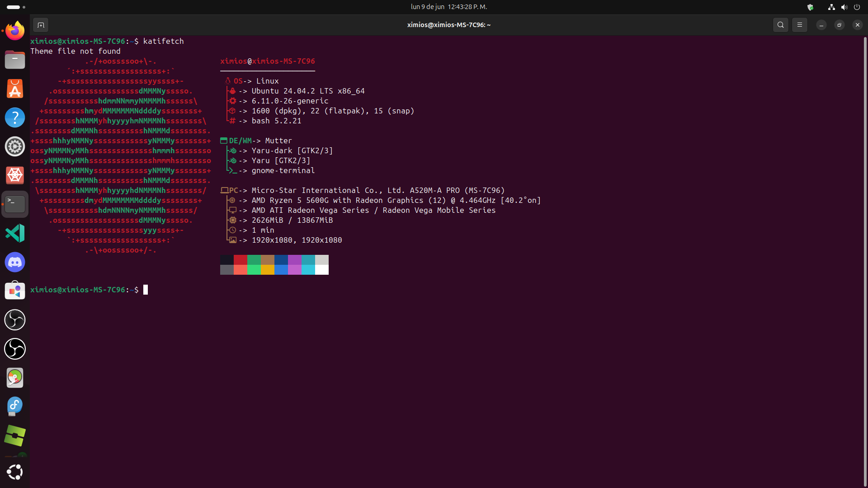Open a new terminal tab
The image size is (868, 488).
coord(41,25)
